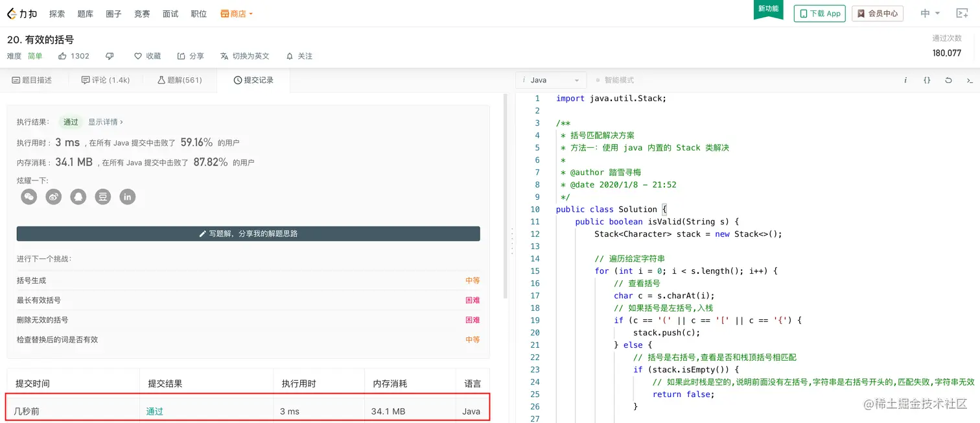The image size is (980, 423).
Task: Click the 3 ms cell in submission row
Action: pyautogui.click(x=288, y=411)
